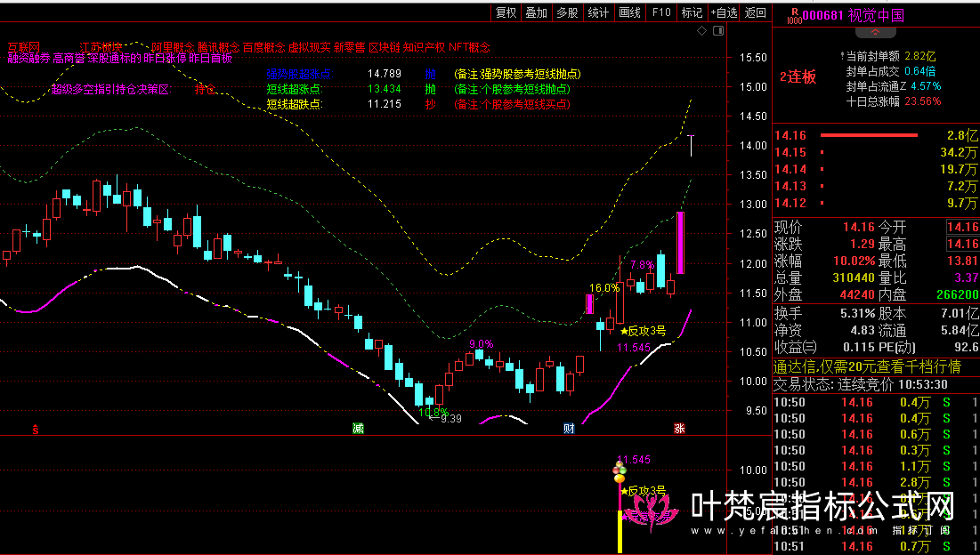Click the 量比 3.37 value
This screenshot has height=555, width=980.
[x=967, y=277]
